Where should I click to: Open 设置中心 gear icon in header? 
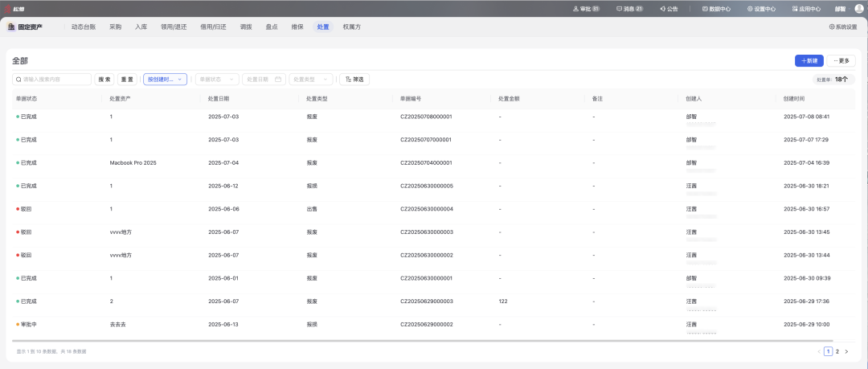pyautogui.click(x=750, y=9)
